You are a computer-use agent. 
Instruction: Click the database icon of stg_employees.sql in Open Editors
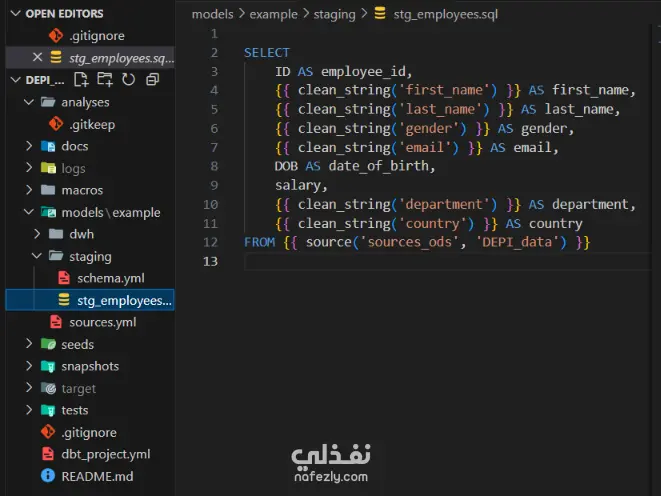coord(56,57)
